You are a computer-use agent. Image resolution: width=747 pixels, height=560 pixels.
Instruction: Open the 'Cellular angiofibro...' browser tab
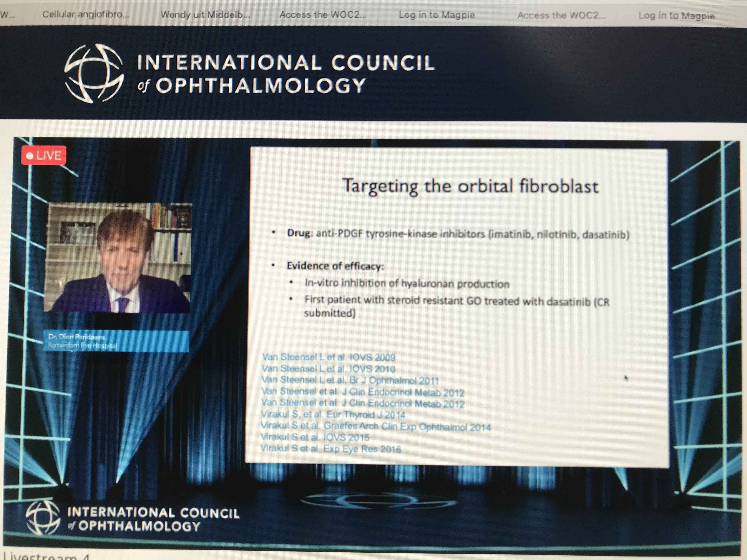pos(86,14)
